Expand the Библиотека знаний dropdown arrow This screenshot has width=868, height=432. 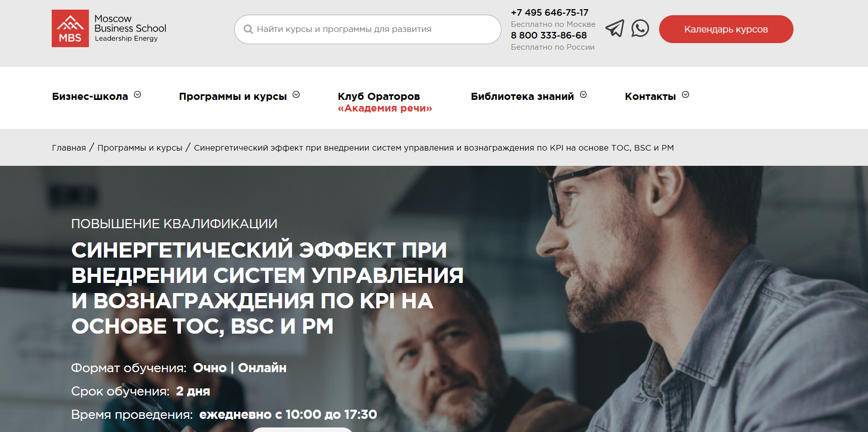click(583, 95)
